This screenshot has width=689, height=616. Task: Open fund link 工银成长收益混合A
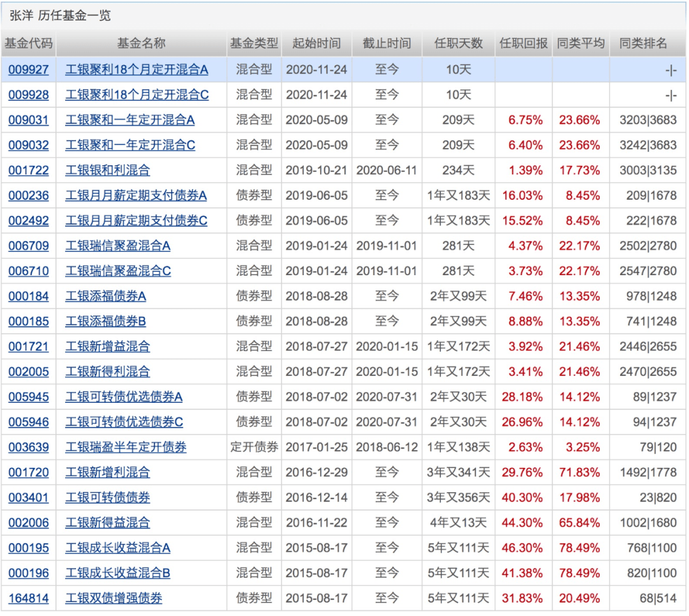(118, 548)
